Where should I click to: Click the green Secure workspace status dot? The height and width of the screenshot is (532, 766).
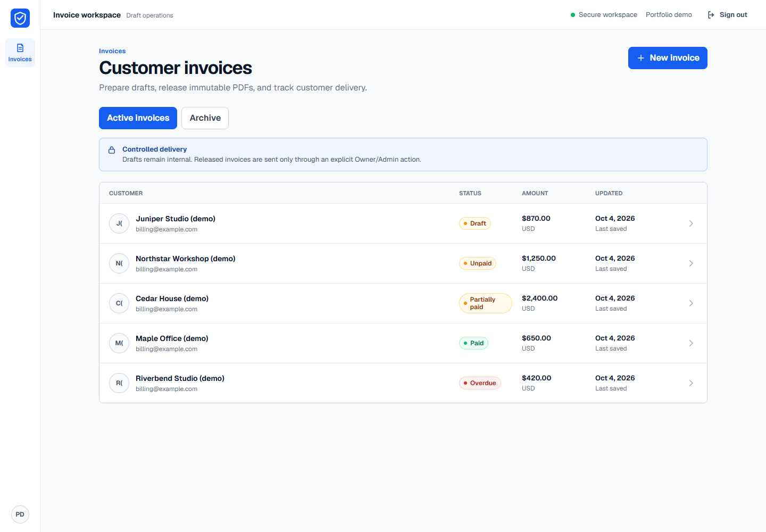[573, 15]
